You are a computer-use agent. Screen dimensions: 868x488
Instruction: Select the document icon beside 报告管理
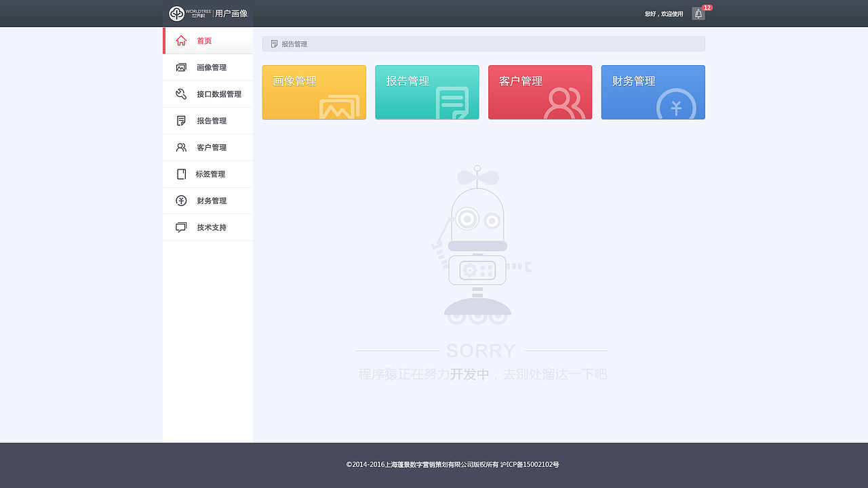click(x=180, y=120)
